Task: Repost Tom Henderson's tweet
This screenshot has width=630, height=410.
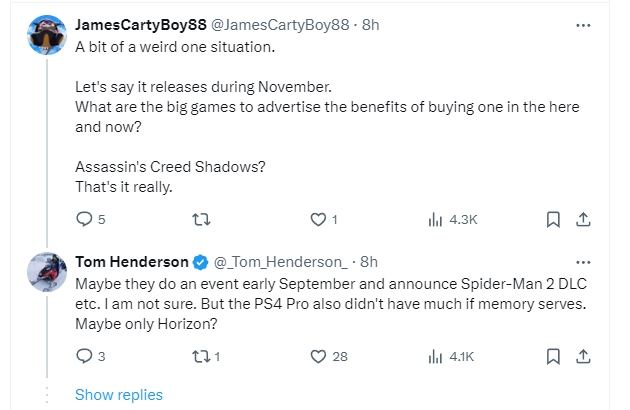Action: coord(200,356)
